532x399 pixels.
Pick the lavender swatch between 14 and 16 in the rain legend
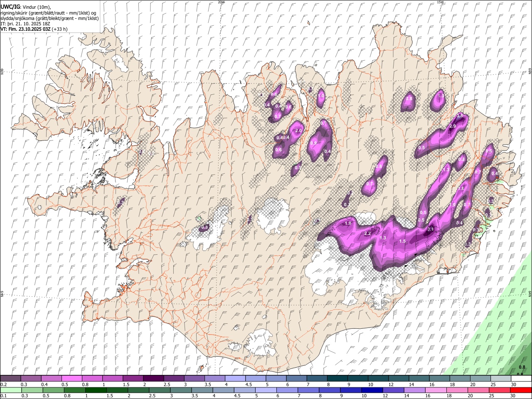coord(415,390)
